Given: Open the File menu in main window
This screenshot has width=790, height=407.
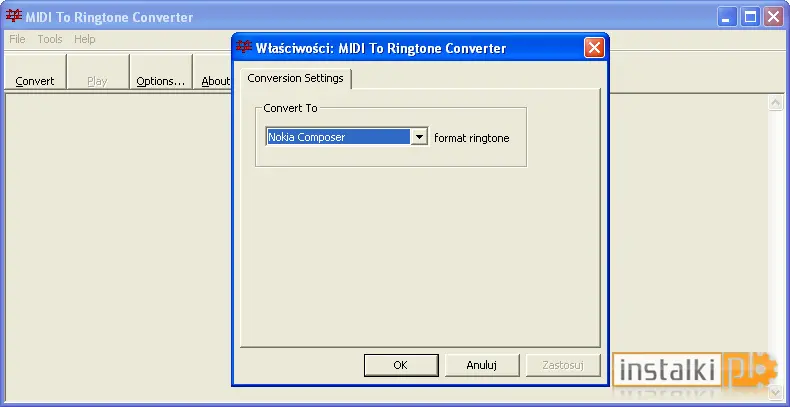Looking at the screenshot, I should [x=17, y=39].
